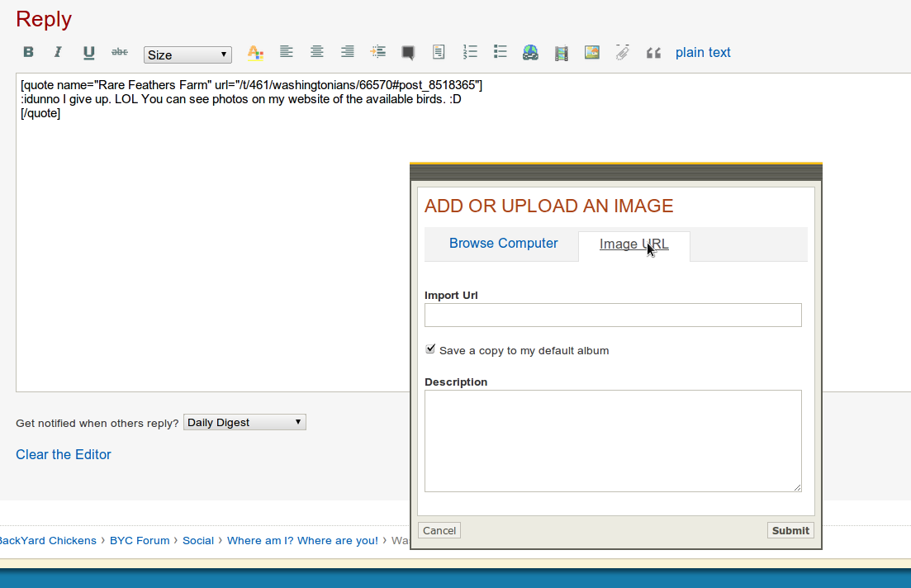
Task: Click the Clear the Editor link
Action: pos(64,454)
